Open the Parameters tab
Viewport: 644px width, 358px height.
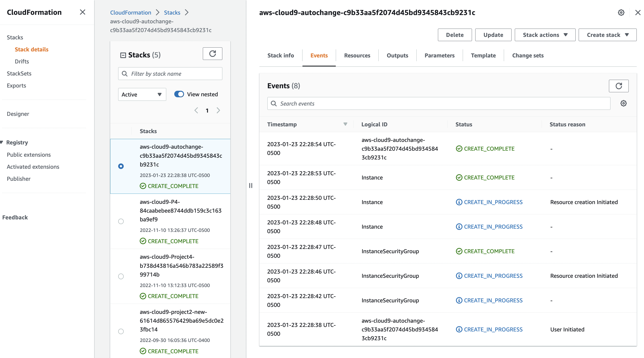(x=439, y=55)
